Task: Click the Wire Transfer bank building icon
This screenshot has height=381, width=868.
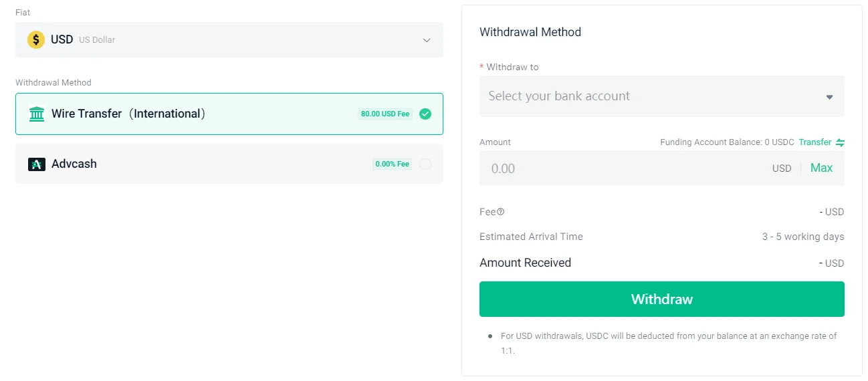Action: [37, 114]
